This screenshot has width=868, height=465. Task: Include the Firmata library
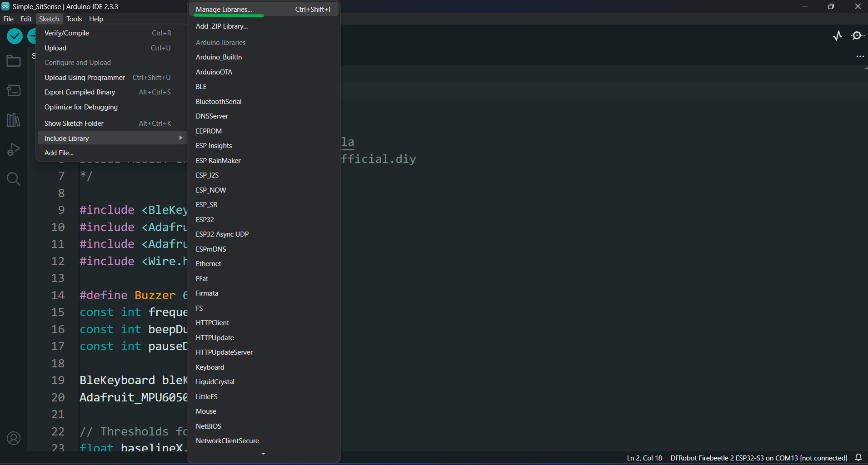(264, 293)
